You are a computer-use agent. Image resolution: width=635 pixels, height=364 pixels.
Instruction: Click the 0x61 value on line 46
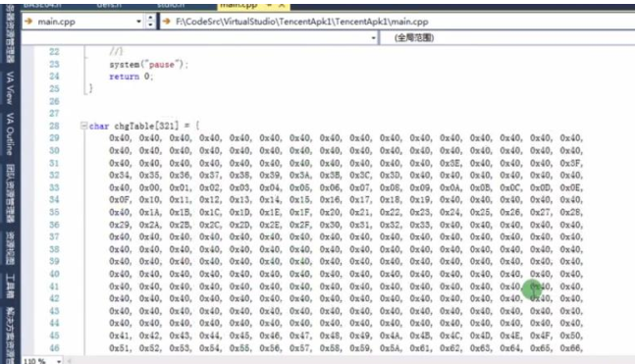(421, 347)
